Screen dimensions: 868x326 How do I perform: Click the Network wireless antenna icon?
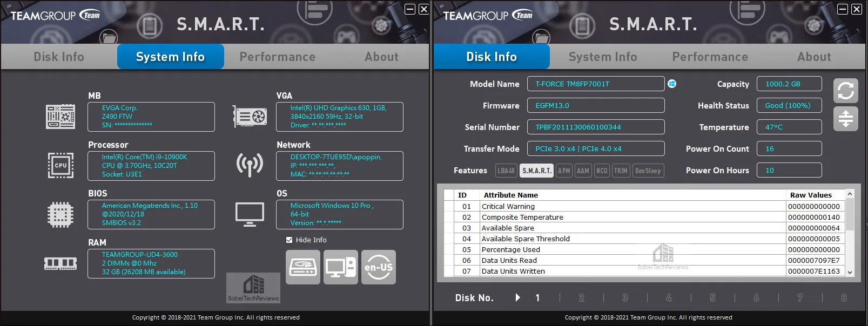(x=250, y=165)
